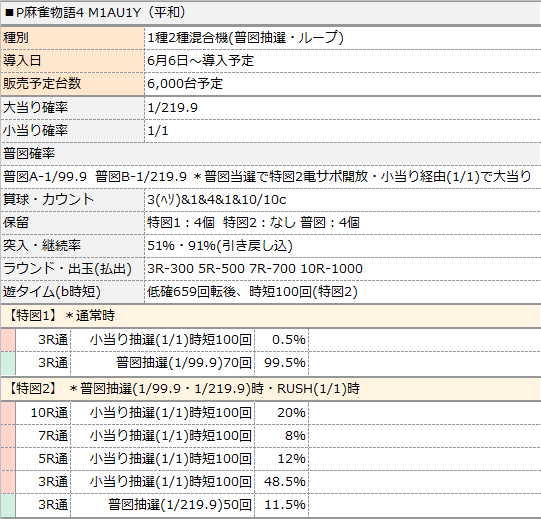
Task: Select the '販売予定台数' label cell
Action: click(x=72, y=84)
